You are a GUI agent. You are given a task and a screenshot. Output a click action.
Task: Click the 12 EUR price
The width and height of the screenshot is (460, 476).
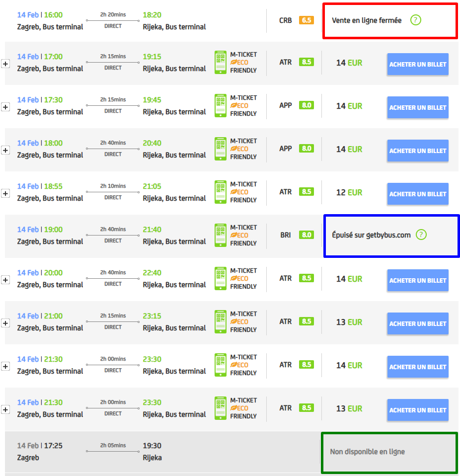point(349,192)
